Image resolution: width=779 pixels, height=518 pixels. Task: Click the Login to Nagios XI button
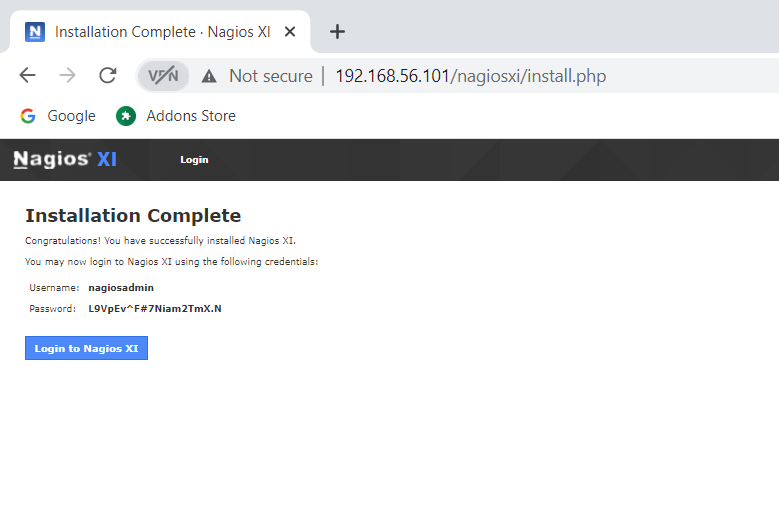[x=86, y=348]
